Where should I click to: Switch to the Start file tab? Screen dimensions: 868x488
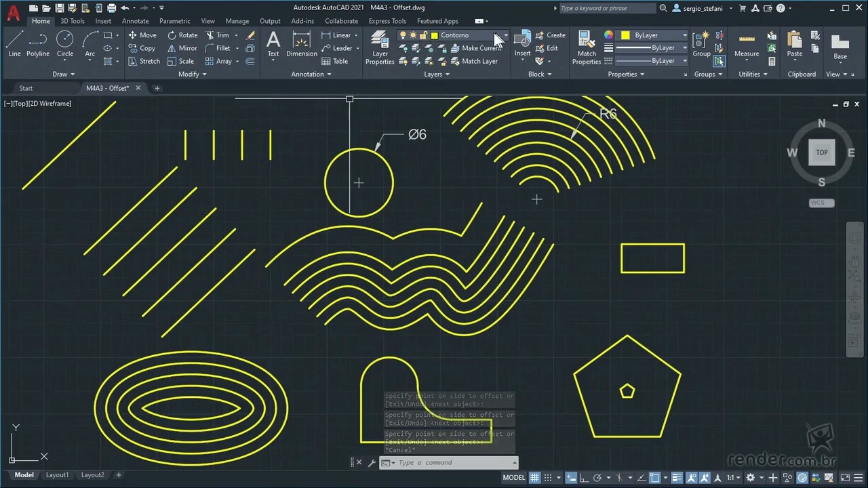click(x=26, y=88)
